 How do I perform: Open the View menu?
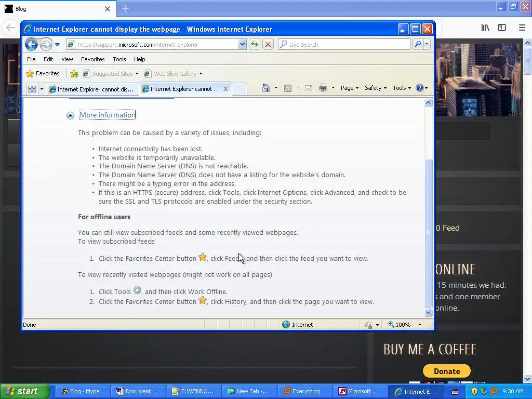pos(67,59)
